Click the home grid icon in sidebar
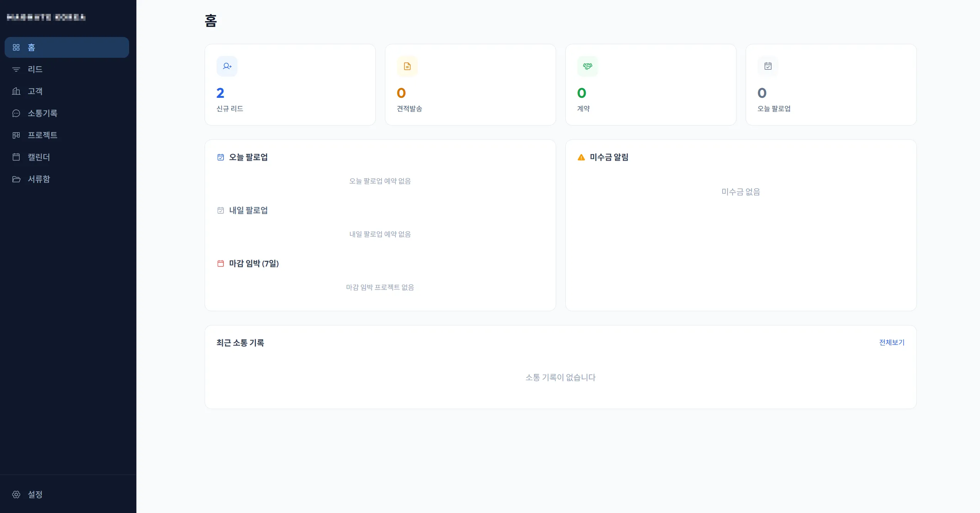980x513 pixels. click(16, 47)
